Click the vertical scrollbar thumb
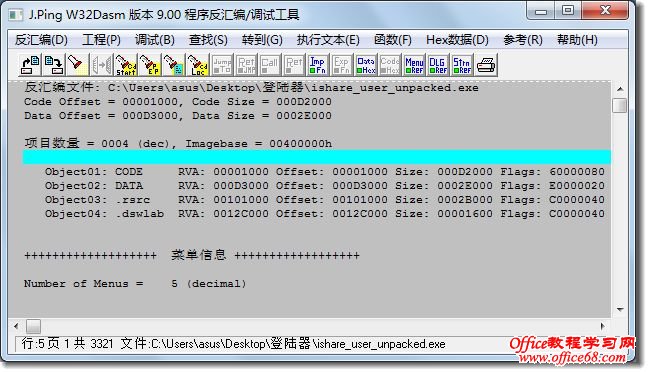648x372 pixels. tap(619, 105)
